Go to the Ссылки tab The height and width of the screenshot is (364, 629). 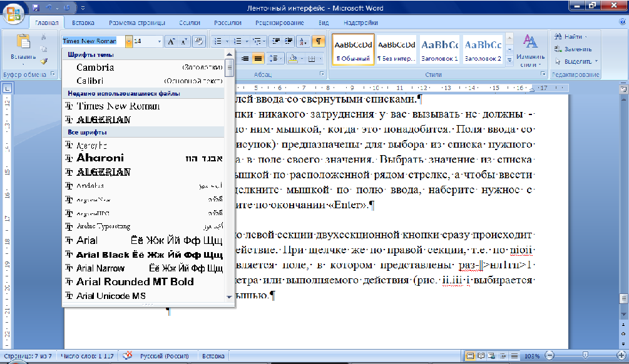190,23
